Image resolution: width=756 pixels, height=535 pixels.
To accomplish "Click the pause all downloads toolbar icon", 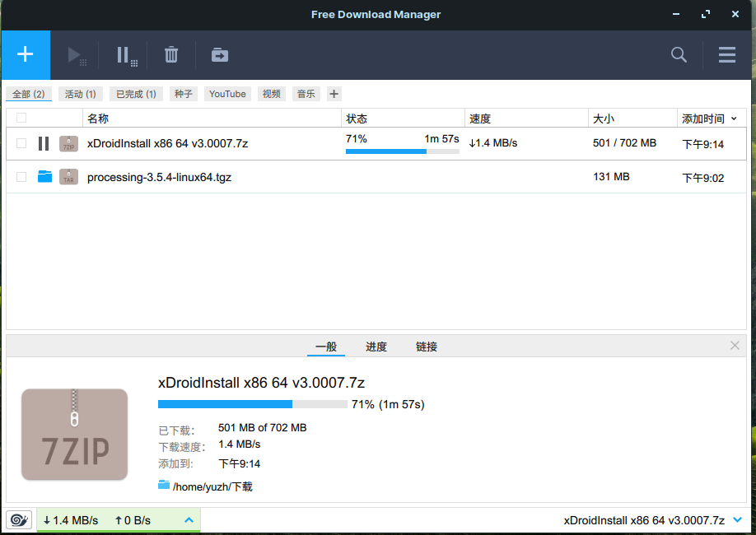I will pyautogui.click(x=126, y=55).
